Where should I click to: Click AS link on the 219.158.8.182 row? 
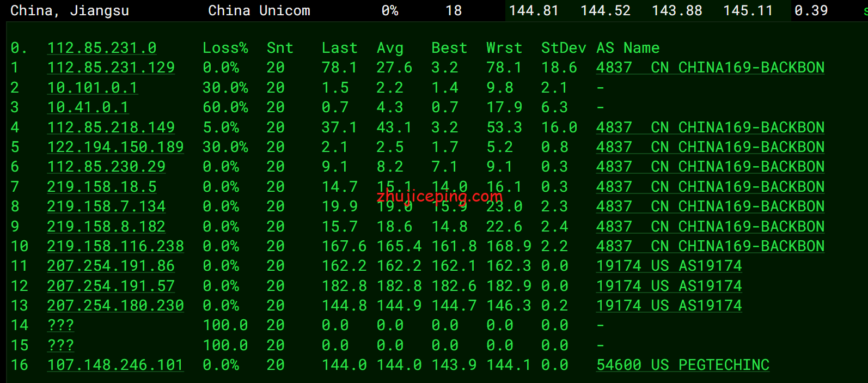point(710,227)
